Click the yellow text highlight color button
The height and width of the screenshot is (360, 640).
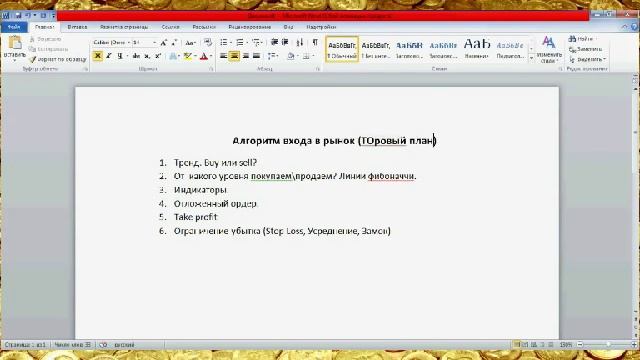pos(187,56)
